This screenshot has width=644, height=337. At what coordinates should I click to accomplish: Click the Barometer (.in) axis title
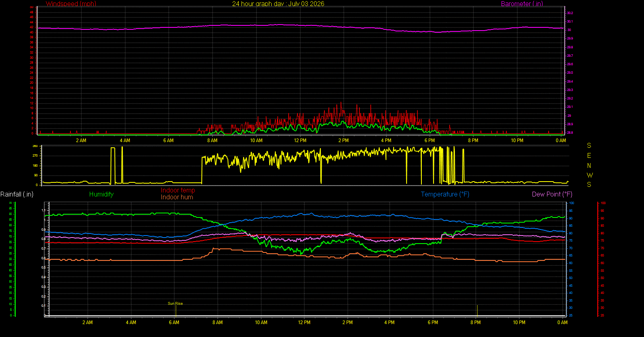(522, 4)
